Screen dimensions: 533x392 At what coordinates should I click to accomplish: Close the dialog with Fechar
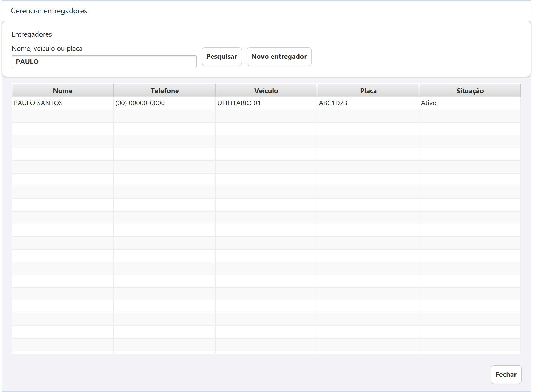[x=506, y=374]
